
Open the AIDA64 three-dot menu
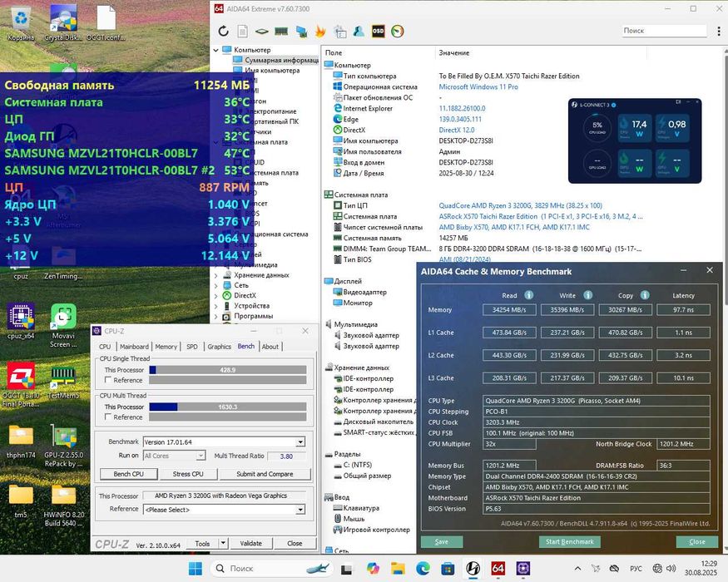pyautogui.click(x=719, y=31)
